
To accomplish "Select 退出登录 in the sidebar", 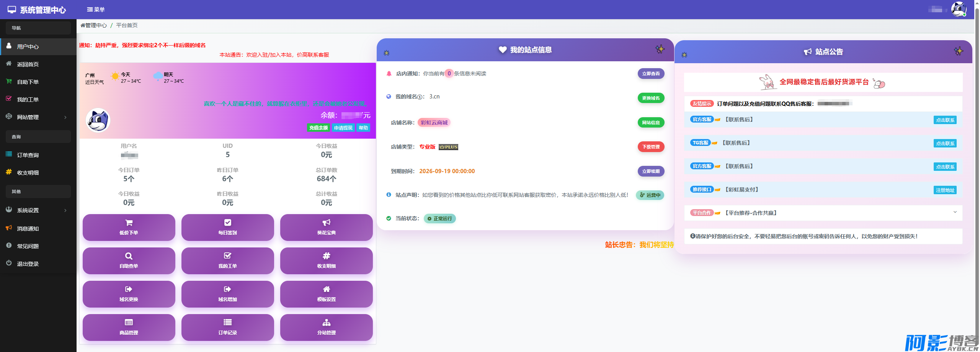I will tap(28, 264).
